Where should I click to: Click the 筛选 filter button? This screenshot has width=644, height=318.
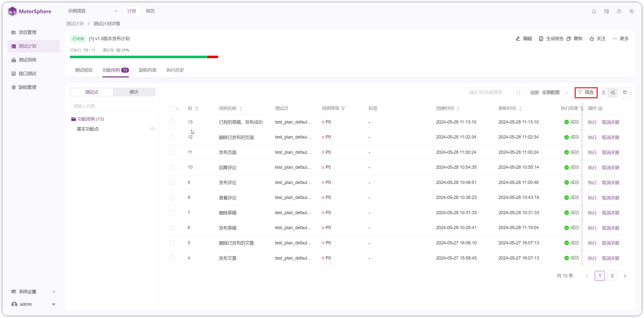(586, 92)
